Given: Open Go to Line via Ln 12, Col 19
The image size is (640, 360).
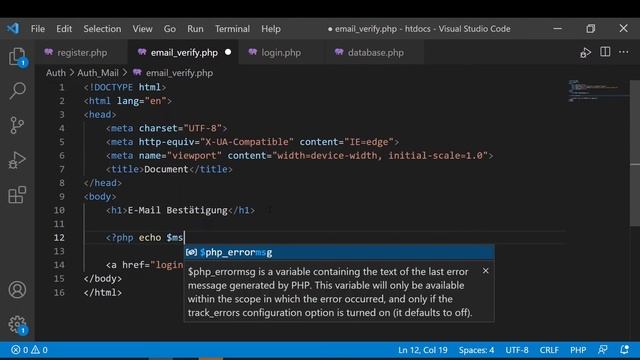Looking at the screenshot, I should [x=422, y=350].
